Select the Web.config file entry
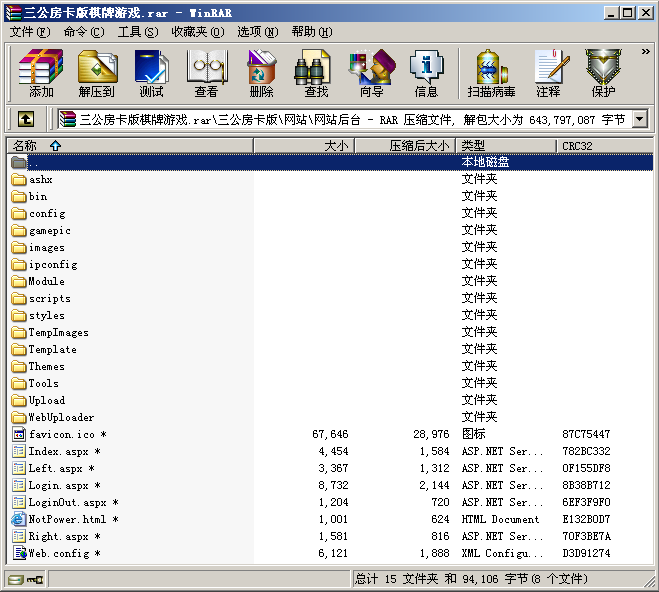This screenshot has width=659, height=592. coord(58,553)
